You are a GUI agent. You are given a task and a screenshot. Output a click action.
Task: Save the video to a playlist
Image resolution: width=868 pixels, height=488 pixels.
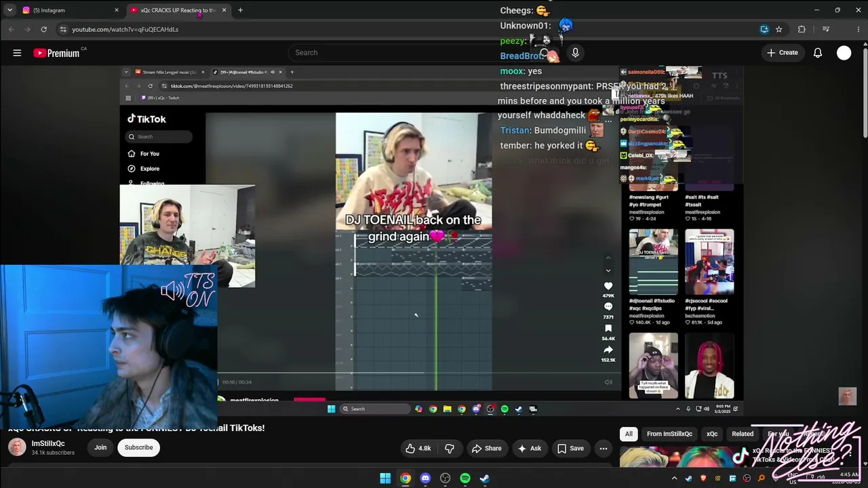click(x=570, y=448)
